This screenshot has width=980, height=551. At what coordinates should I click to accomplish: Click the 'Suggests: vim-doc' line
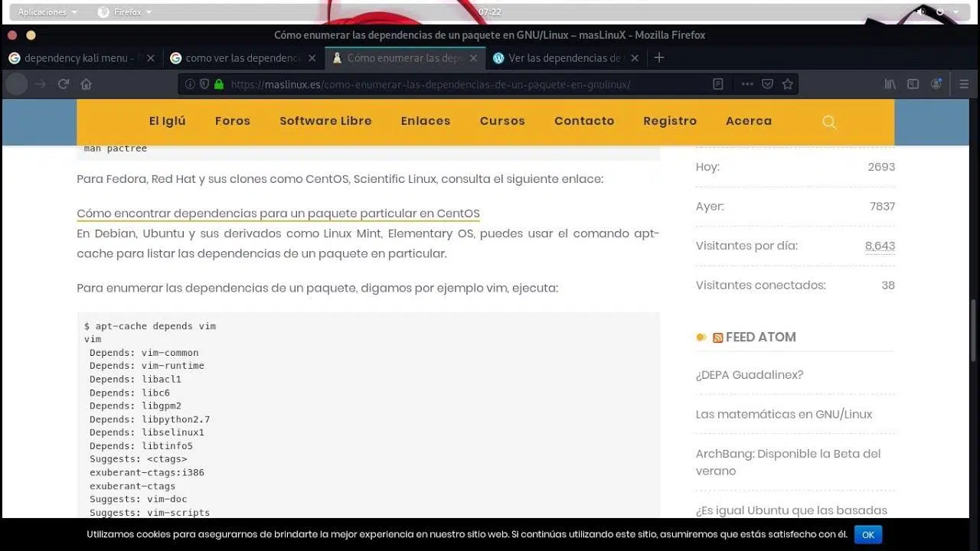[139, 499]
